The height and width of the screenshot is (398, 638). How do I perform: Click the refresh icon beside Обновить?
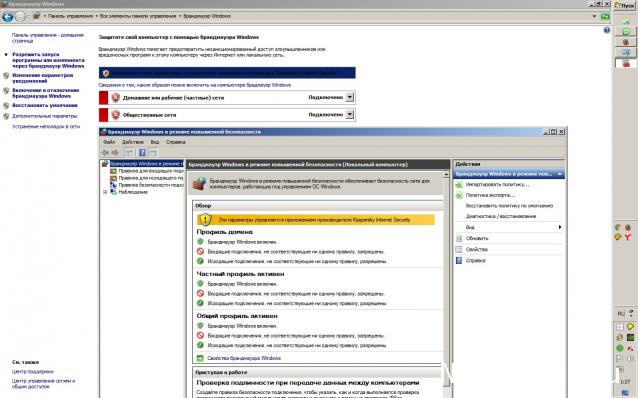click(459, 238)
